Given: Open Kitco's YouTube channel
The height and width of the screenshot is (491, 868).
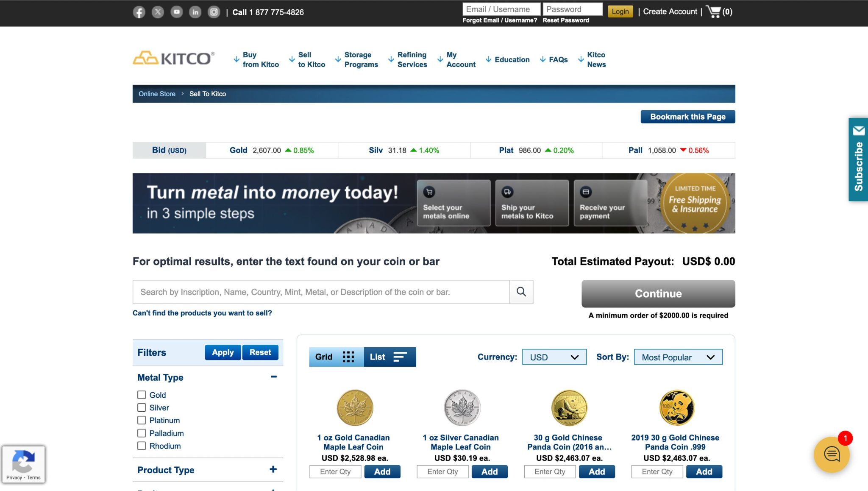Looking at the screenshot, I should point(176,12).
